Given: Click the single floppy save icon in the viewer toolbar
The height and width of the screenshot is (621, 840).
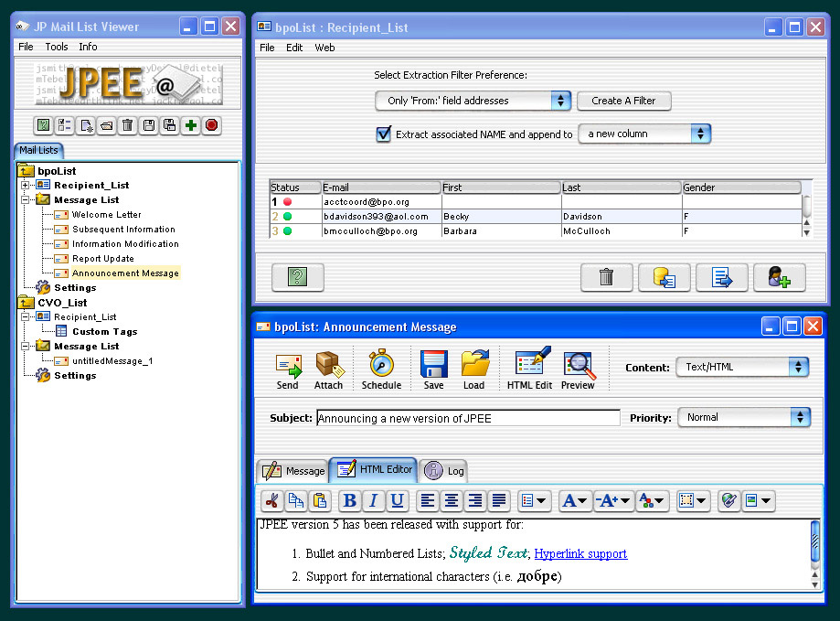Looking at the screenshot, I should coord(148,126).
